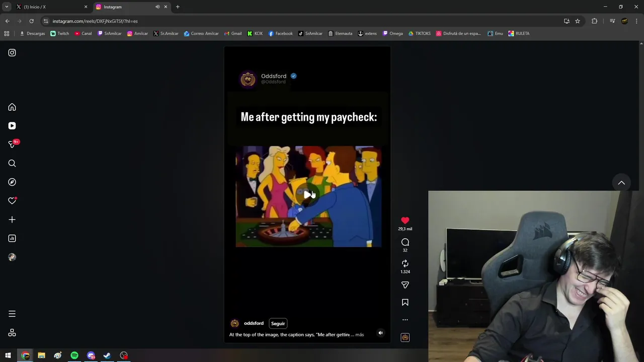Unlike the reel with red heart
The image size is (644, 362).
click(405, 220)
